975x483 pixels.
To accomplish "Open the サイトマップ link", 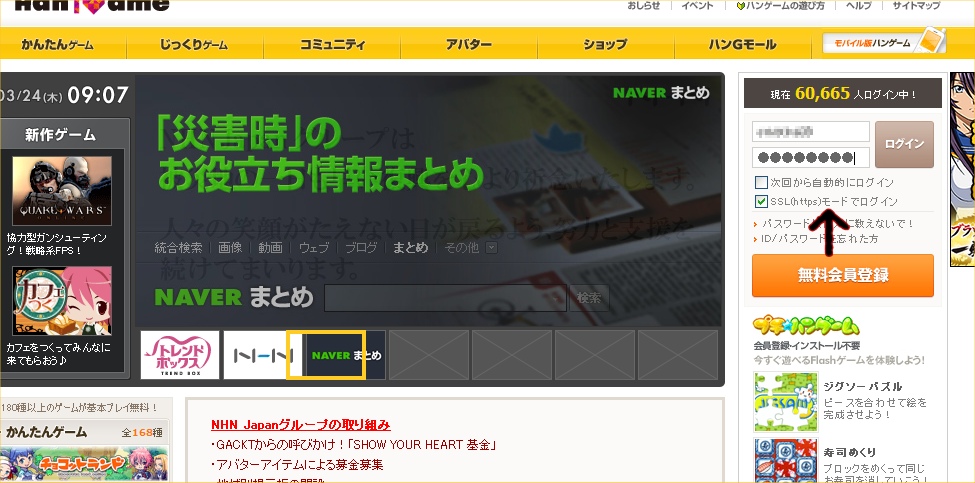I will click(x=917, y=6).
